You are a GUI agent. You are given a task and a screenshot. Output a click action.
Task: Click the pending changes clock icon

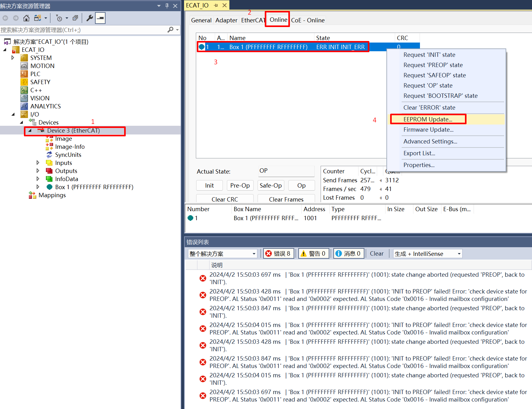pyautogui.click(x=59, y=18)
